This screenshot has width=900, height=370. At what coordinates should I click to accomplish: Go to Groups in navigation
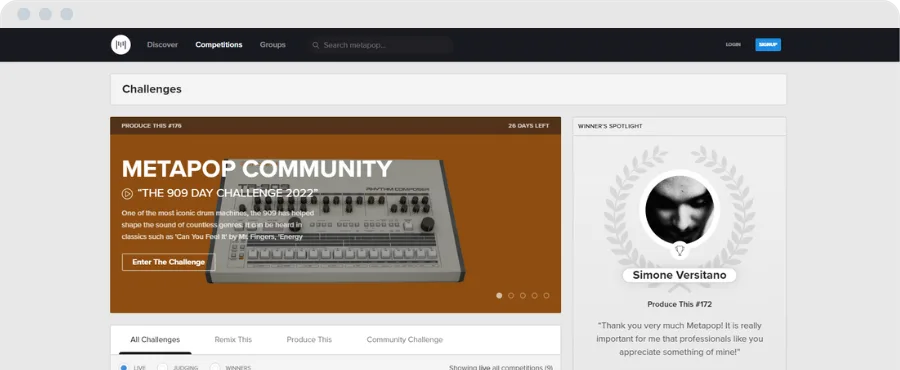[273, 45]
